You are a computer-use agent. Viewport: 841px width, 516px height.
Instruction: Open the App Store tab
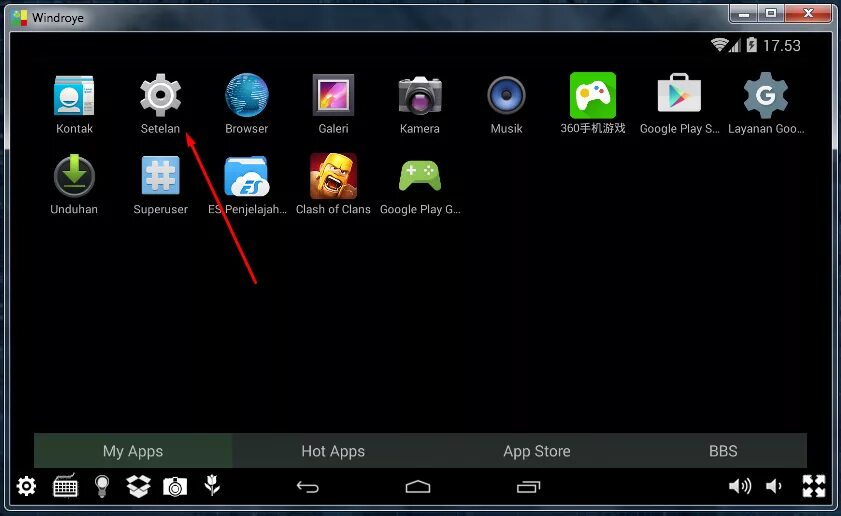pos(536,451)
